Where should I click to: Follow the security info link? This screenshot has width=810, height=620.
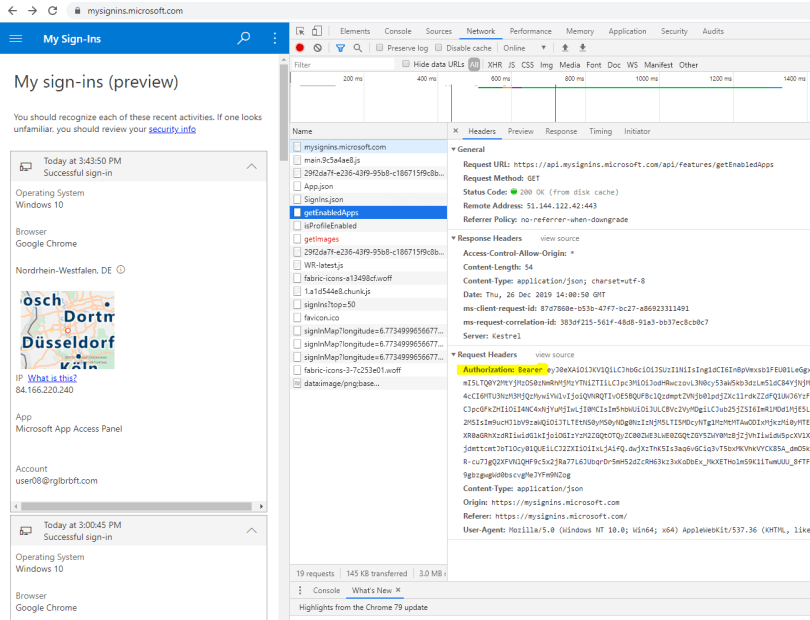pyautogui.click(x=172, y=129)
